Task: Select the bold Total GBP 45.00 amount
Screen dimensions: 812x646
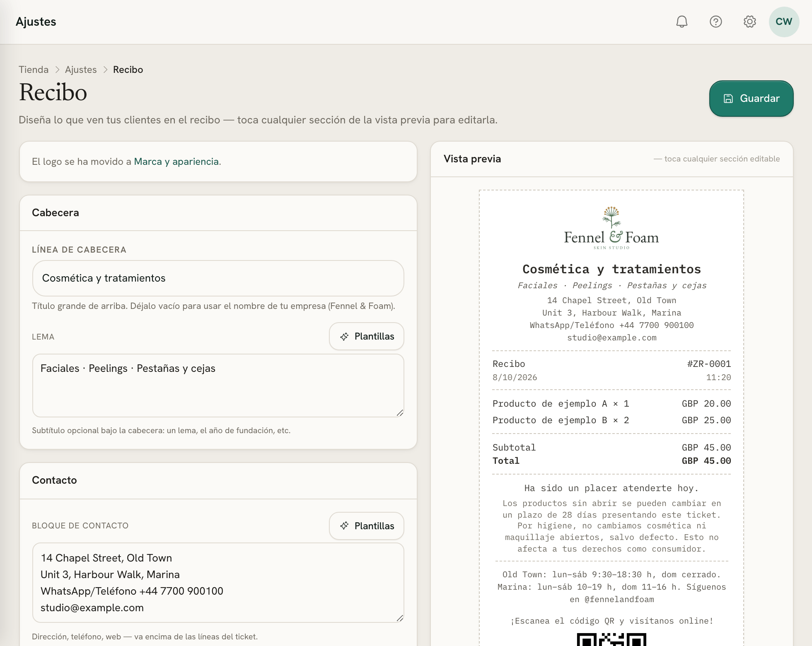Action: point(706,461)
